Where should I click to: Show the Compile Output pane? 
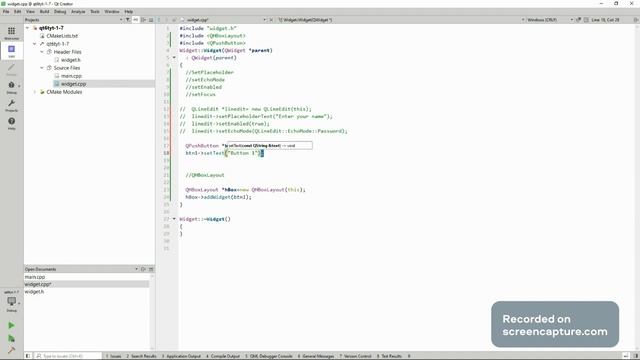point(223,356)
